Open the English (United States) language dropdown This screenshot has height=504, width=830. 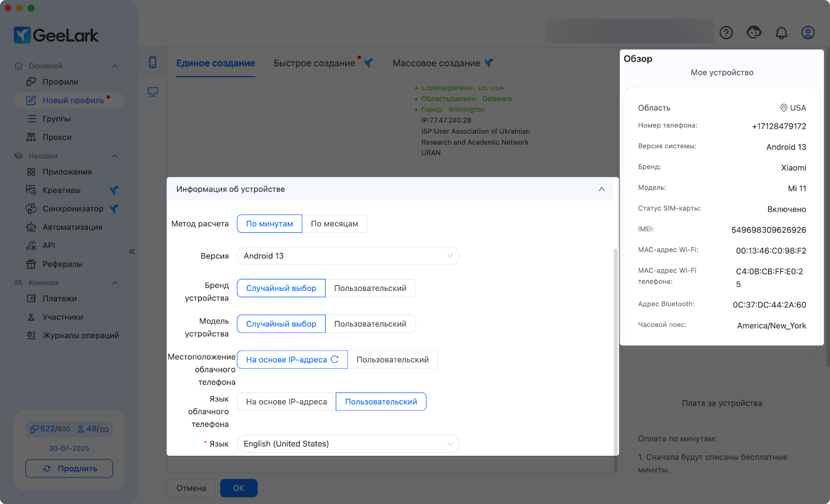click(348, 444)
